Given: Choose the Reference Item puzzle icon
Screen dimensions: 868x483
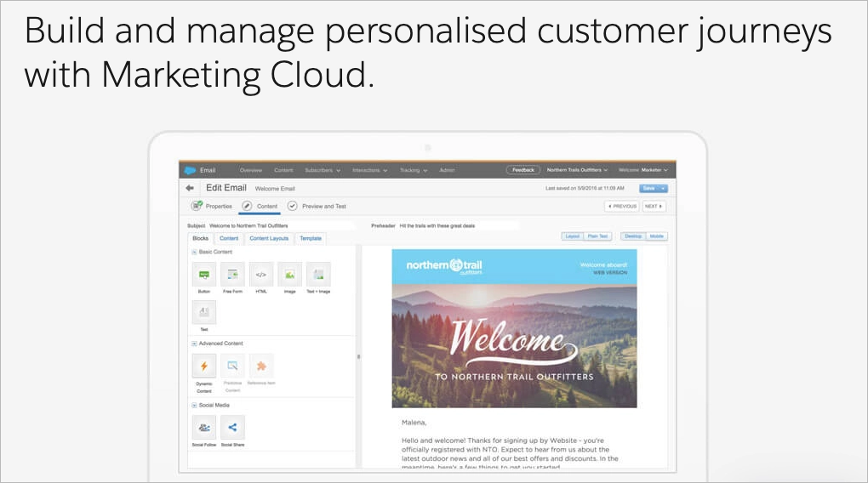Looking at the screenshot, I should [261, 366].
